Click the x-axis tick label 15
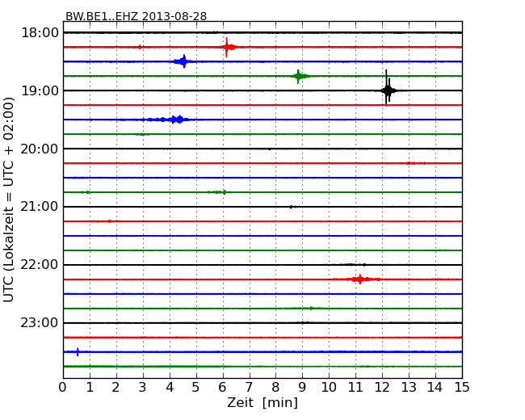 tap(462, 388)
